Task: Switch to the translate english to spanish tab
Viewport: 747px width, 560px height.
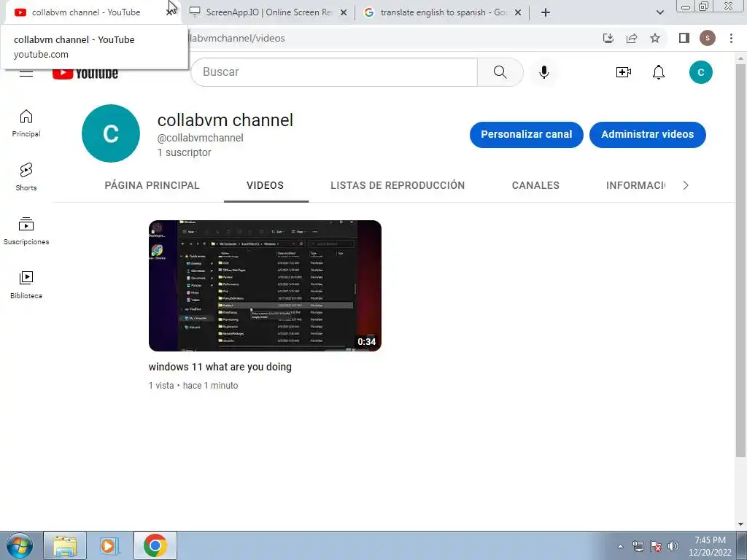Action: click(441, 12)
